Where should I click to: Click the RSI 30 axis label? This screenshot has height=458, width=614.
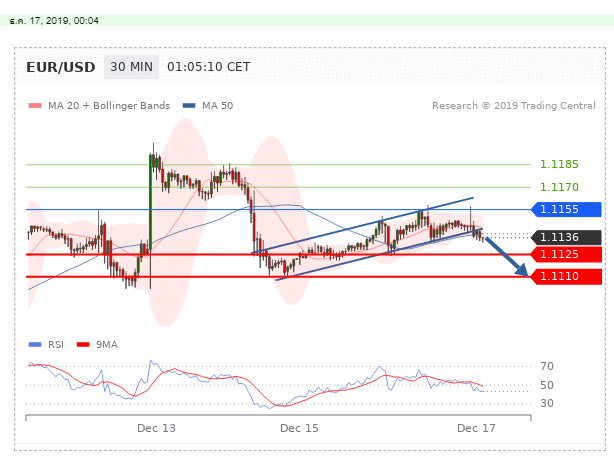pos(547,403)
